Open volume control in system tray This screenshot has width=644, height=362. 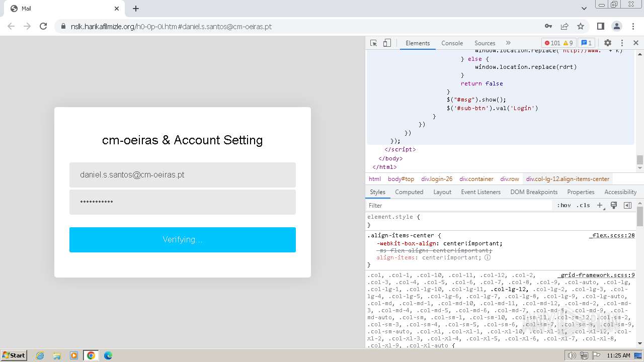point(572,355)
